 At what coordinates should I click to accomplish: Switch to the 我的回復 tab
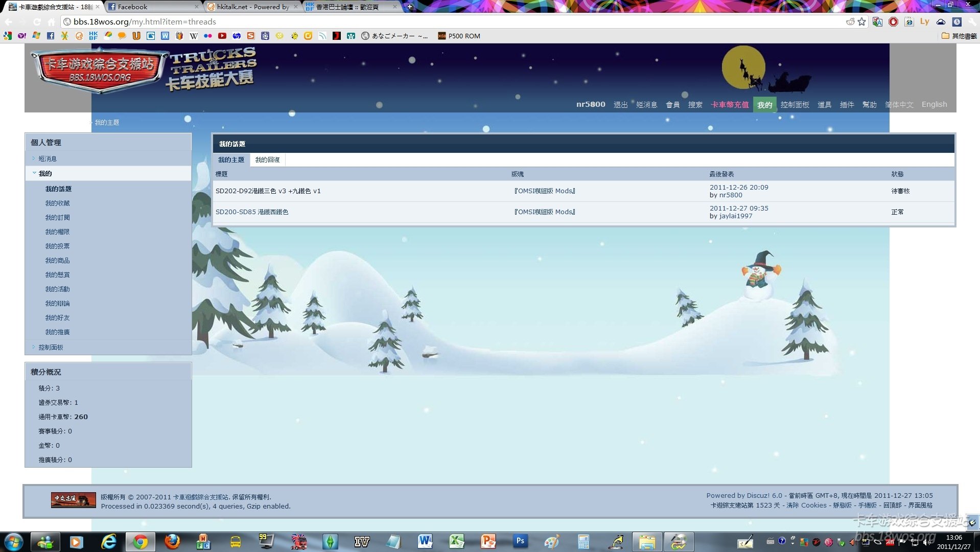click(267, 160)
